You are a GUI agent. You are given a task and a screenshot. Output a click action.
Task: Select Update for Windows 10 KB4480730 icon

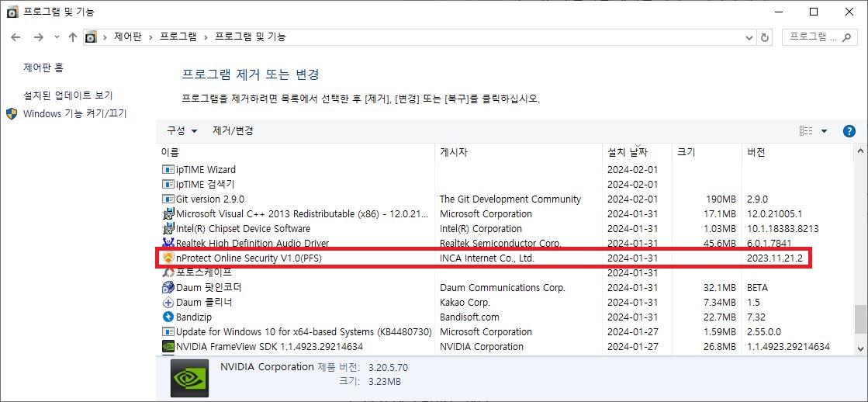[168, 331]
